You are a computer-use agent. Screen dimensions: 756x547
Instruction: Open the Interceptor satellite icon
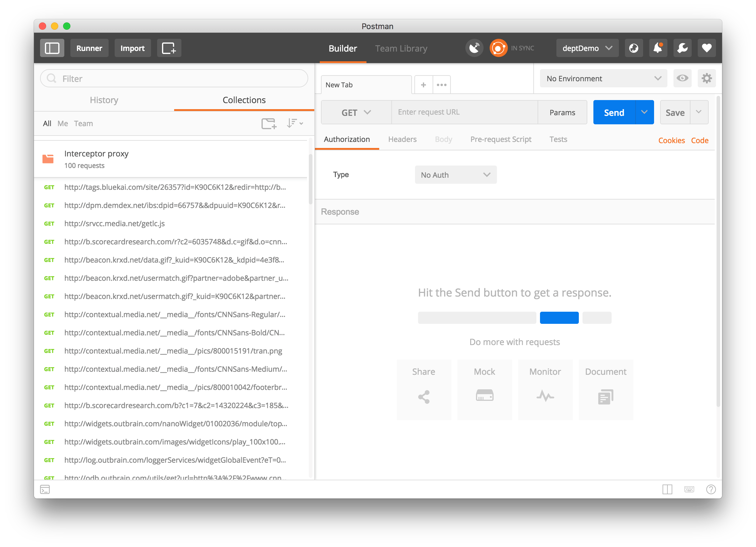474,48
